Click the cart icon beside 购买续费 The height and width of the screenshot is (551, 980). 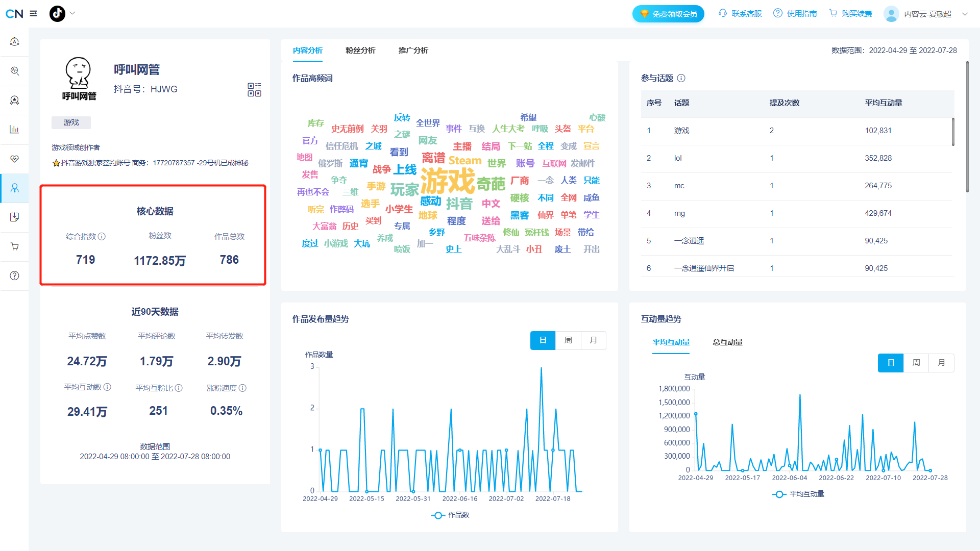[833, 13]
